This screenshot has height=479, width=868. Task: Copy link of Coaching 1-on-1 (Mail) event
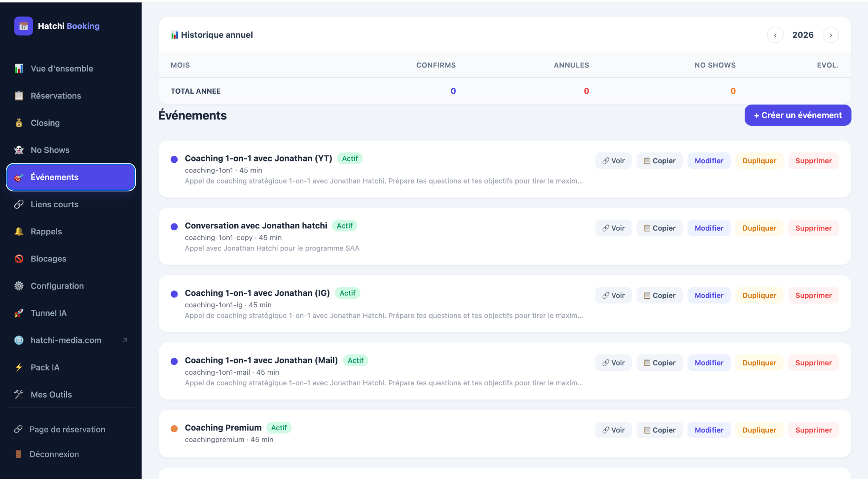tap(659, 363)
